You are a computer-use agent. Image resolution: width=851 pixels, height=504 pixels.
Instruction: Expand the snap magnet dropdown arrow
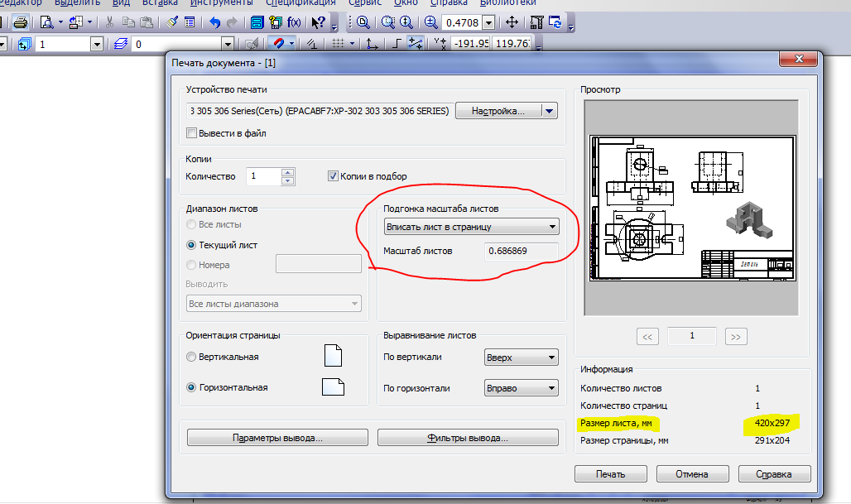tap(291, 43)
